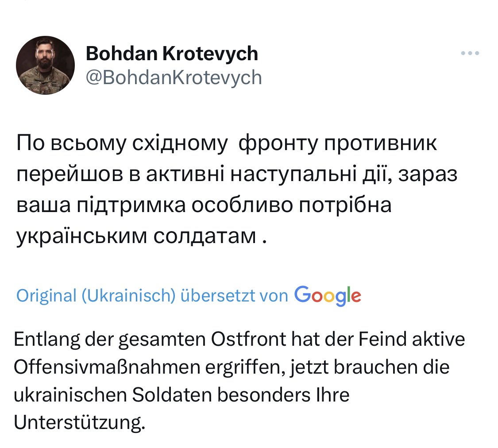Click the word 'Unterstützung' in the translation
Viewport: 498px width, 448px height.
(79, 424)
